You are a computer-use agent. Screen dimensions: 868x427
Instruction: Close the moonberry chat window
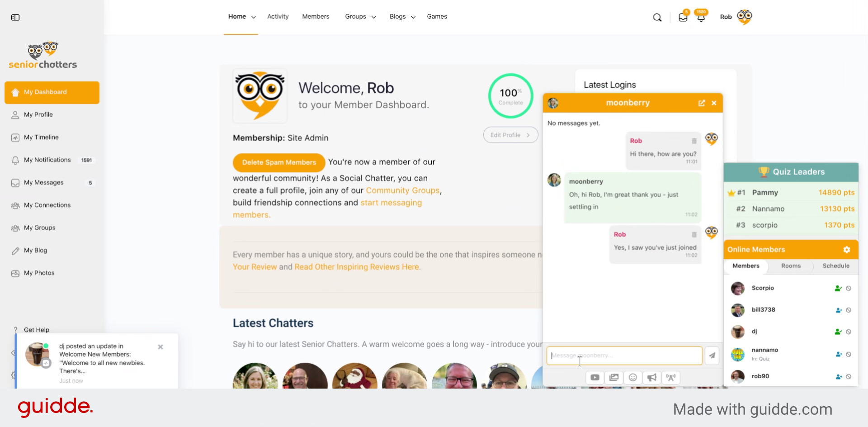click(x=714, y=103)
